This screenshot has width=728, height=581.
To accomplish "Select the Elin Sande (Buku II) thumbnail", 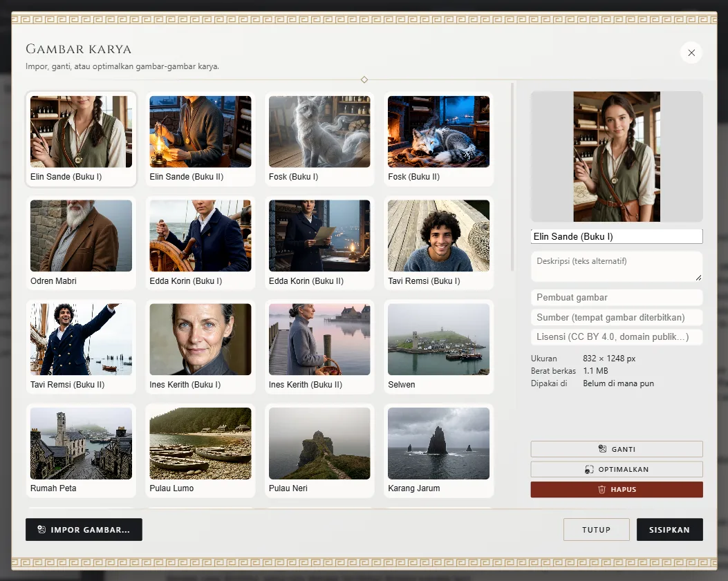I will pyautogui.click(x=200, y=140).
